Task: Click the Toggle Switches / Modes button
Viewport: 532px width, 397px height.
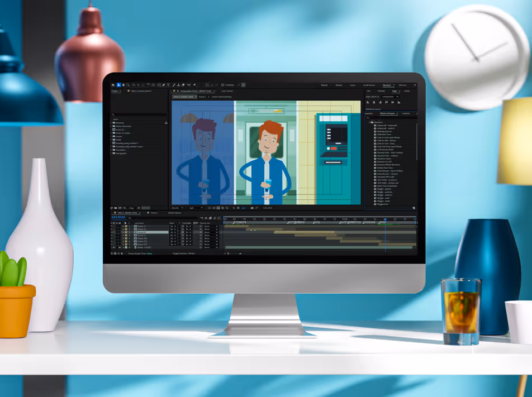Action: click(x=184, y=253)
